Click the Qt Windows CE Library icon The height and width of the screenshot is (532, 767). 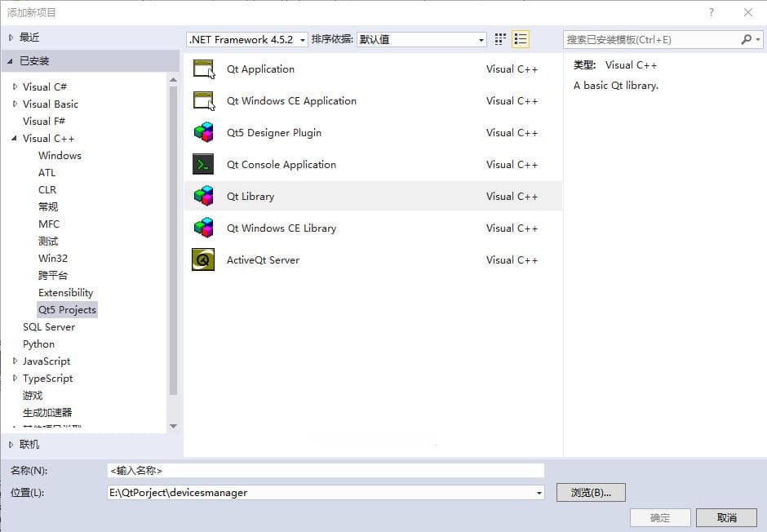203,228
